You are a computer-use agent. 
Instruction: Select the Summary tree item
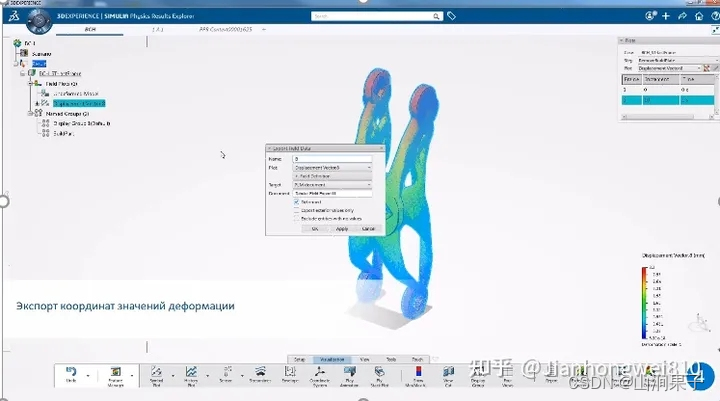[x=41, y=54]
